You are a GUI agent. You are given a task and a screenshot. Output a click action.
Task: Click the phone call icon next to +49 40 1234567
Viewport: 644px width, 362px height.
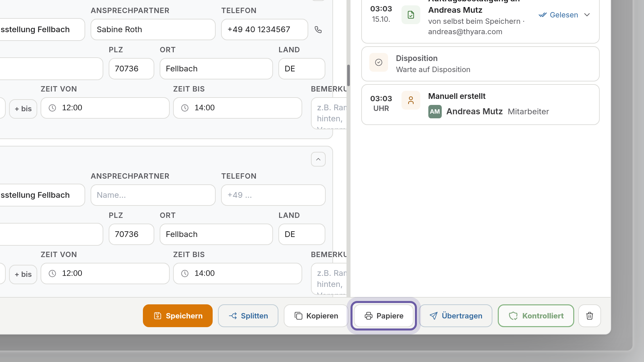coord(318,29)
